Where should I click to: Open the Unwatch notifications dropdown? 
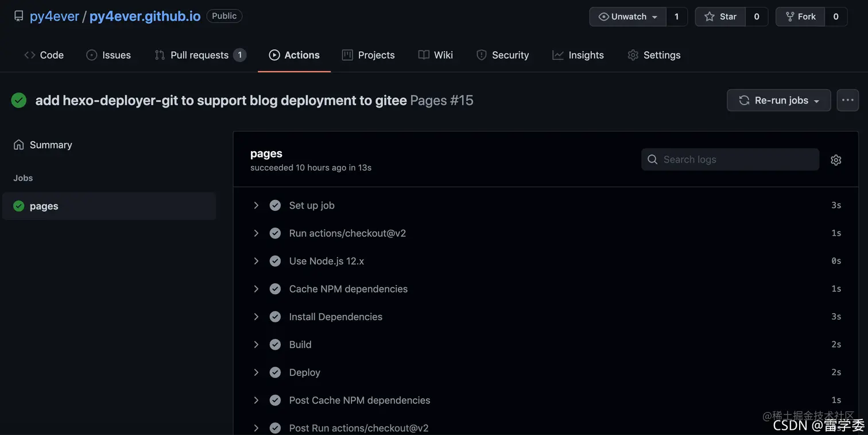[628, 17]
